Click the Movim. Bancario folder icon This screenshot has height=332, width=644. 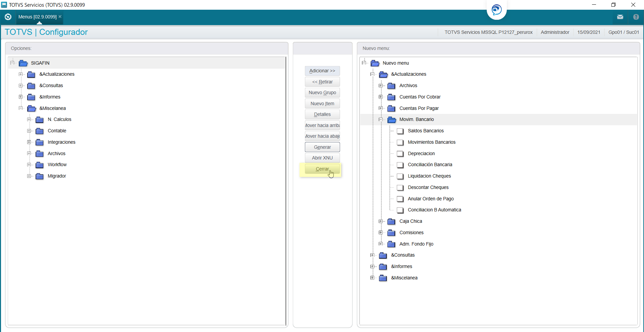391,120
